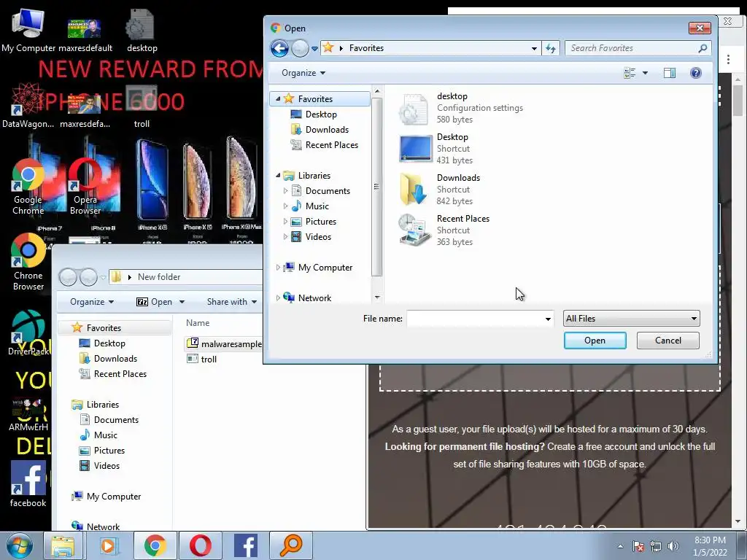
Task: Click the File name input field
Action: point(474,319)
